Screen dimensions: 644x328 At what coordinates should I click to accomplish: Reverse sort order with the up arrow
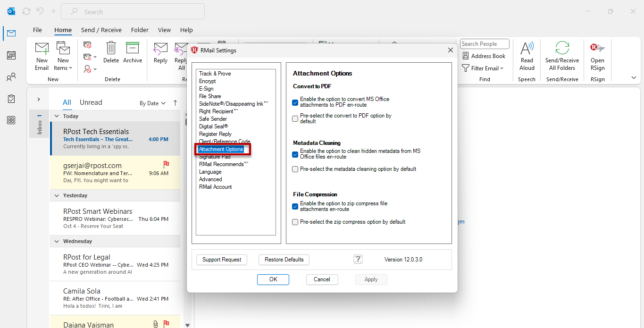click(x=175, y=103)
